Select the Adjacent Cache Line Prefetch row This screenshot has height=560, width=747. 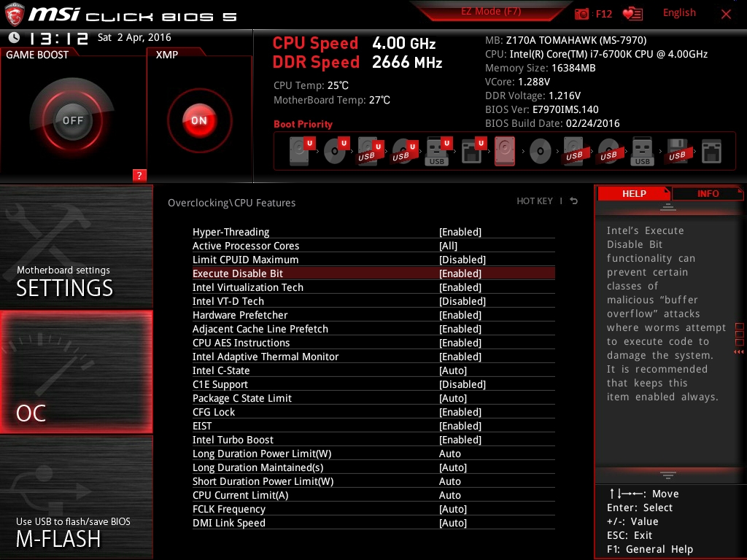pos(373,329)
